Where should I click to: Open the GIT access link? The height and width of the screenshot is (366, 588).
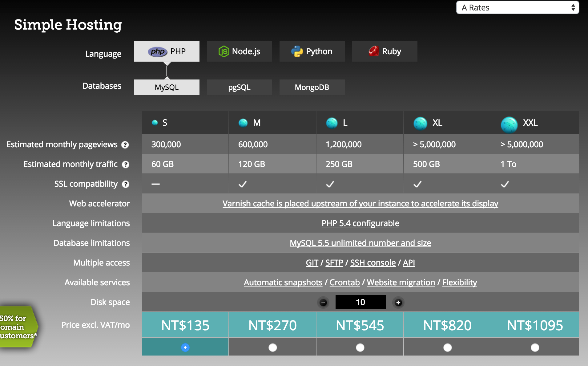[312, 263]
